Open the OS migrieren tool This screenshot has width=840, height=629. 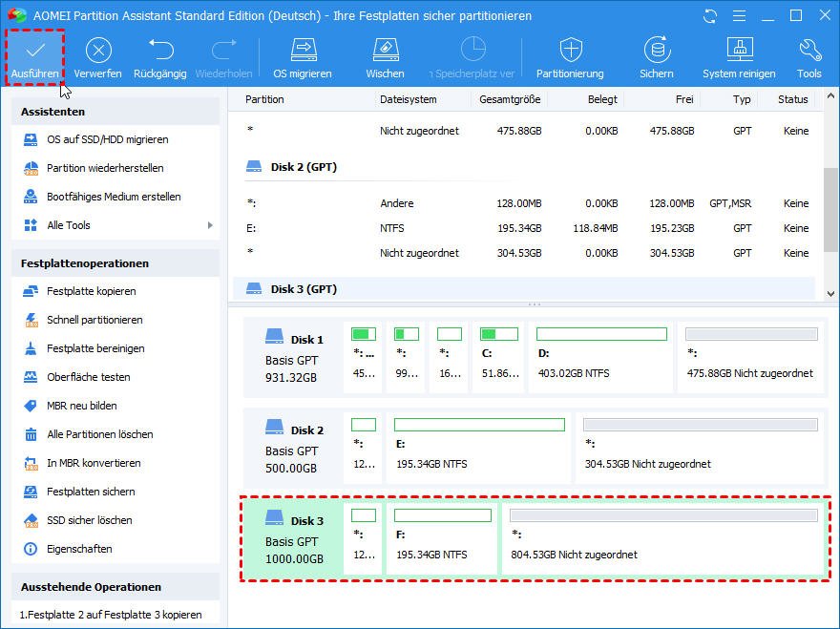[303, 51]
